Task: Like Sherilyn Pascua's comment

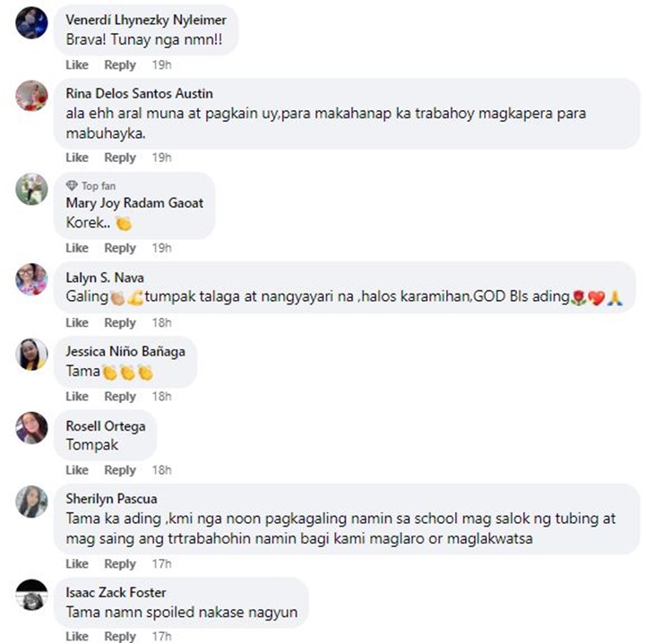Action: tap(77, 564)
